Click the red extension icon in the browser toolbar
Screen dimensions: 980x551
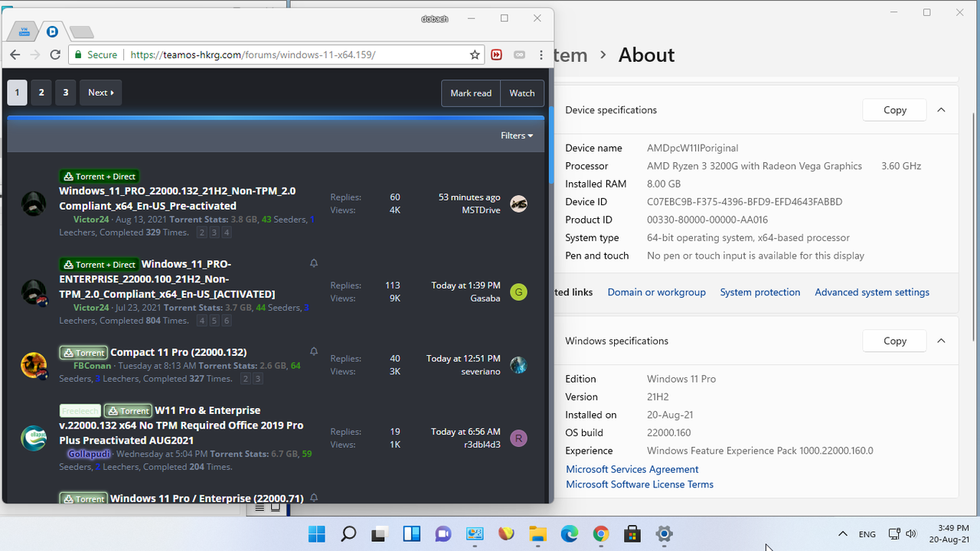(497, 55)
